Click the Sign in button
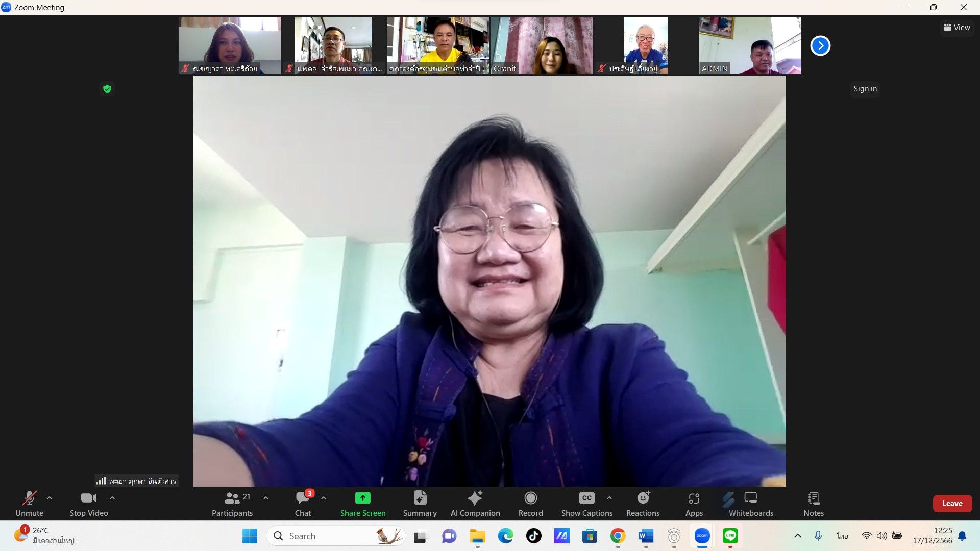The width and height of the screenshot is (980, 551). pyautogui.click(x=865, y=89)
